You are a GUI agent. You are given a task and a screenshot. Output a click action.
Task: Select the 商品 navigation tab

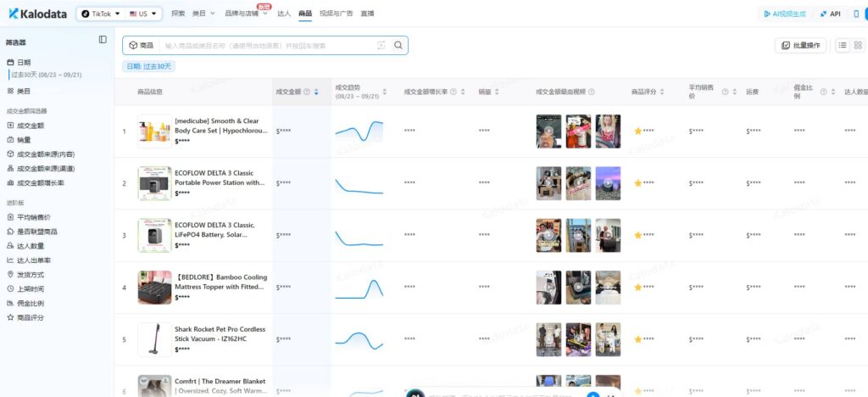click(305, 14)
